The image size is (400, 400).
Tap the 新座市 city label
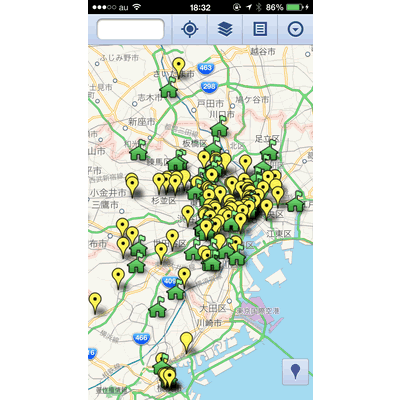(x=142, y=122)
